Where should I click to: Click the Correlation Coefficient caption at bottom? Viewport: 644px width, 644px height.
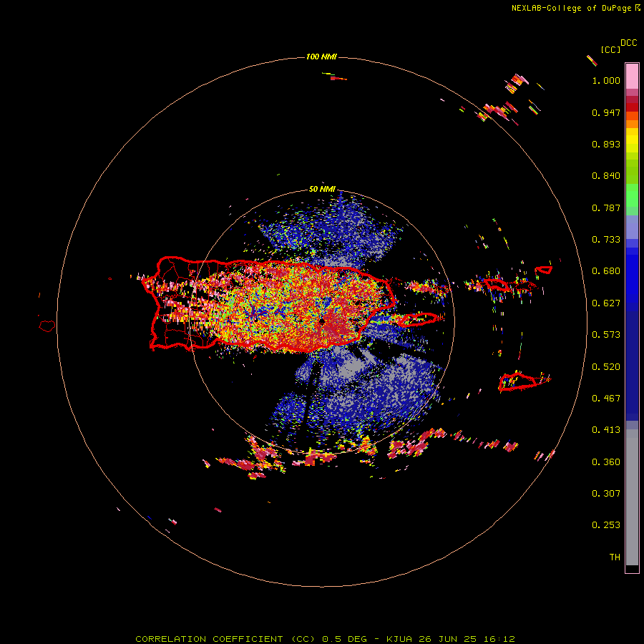(325, 639)
